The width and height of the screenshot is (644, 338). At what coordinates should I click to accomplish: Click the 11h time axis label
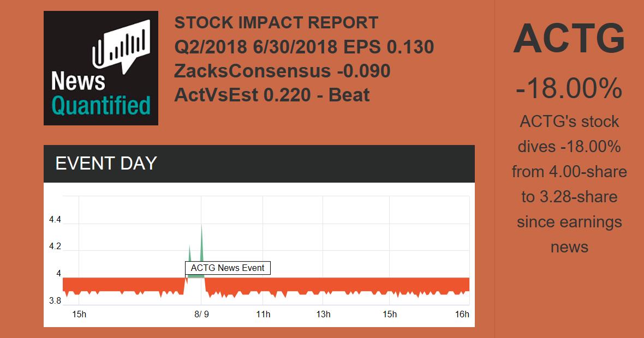[263, 314]
